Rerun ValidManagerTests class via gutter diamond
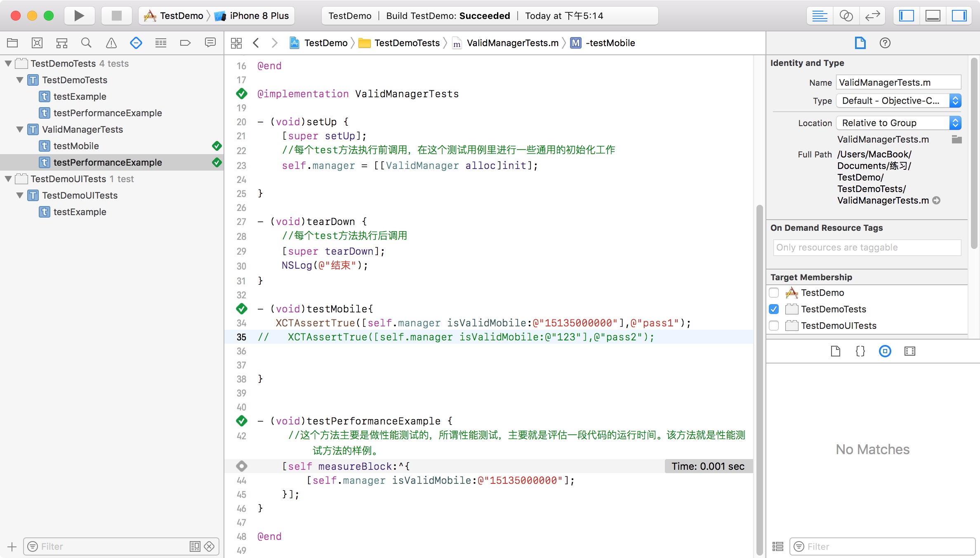 coord(242,94)
